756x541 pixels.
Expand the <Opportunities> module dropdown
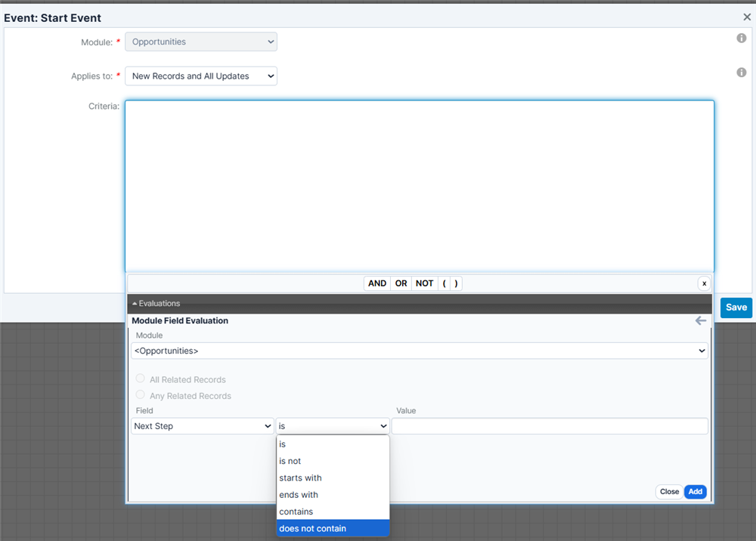tap(419, 351)
